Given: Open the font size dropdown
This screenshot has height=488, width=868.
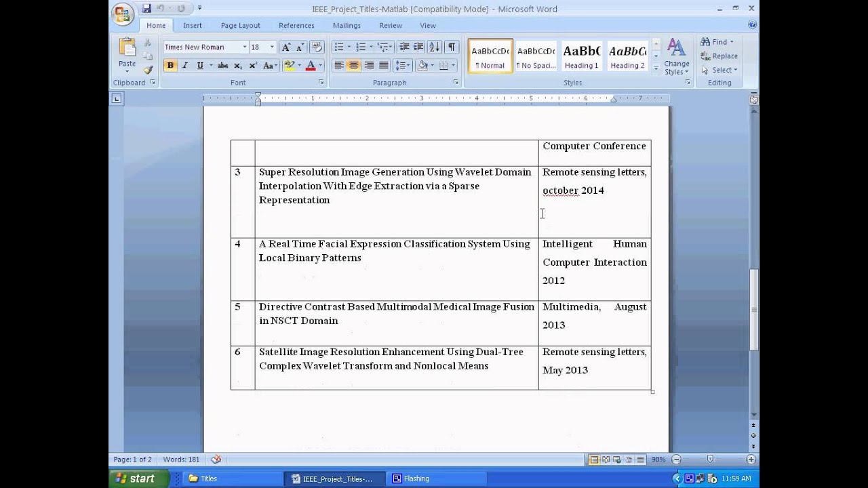Looking at the screenshot, I should coord(272,47).
